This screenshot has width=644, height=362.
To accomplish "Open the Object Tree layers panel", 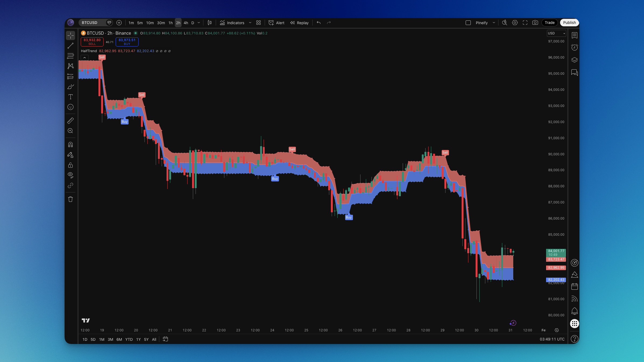I will (x=575, y=60).
